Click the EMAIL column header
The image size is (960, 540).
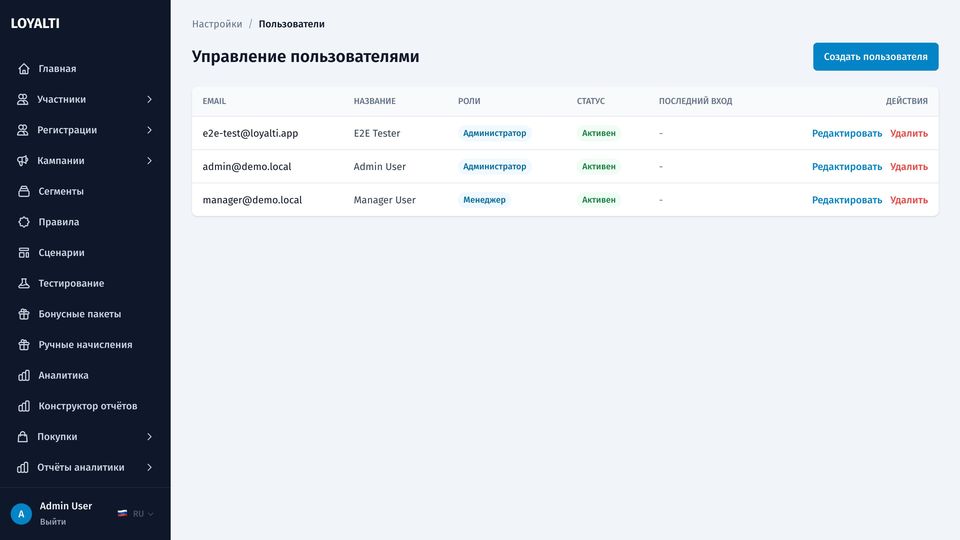coord(214,101)
